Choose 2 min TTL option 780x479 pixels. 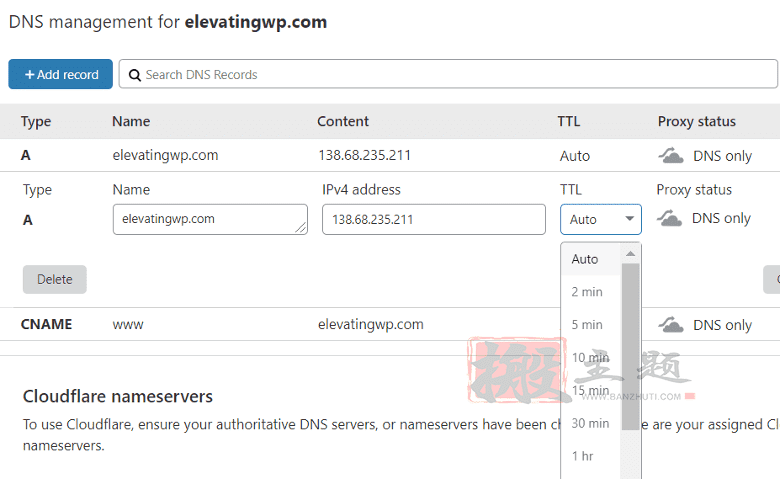[x=591, y=292]
